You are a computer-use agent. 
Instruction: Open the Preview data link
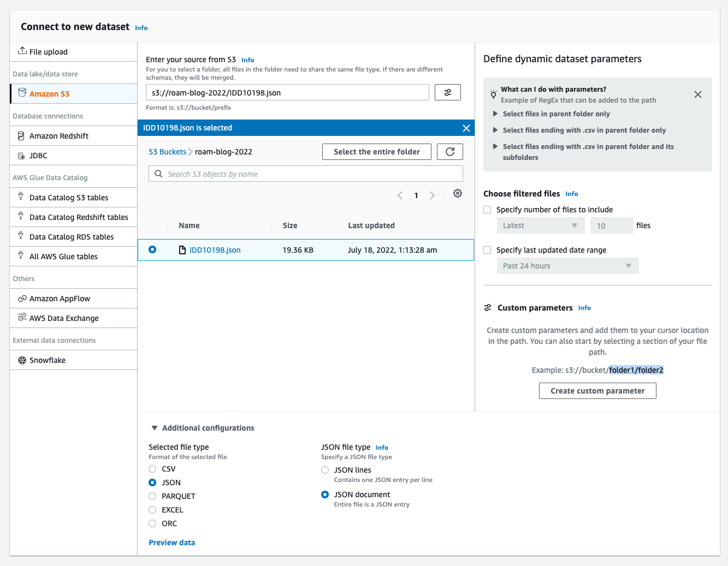tap(171, 543)
